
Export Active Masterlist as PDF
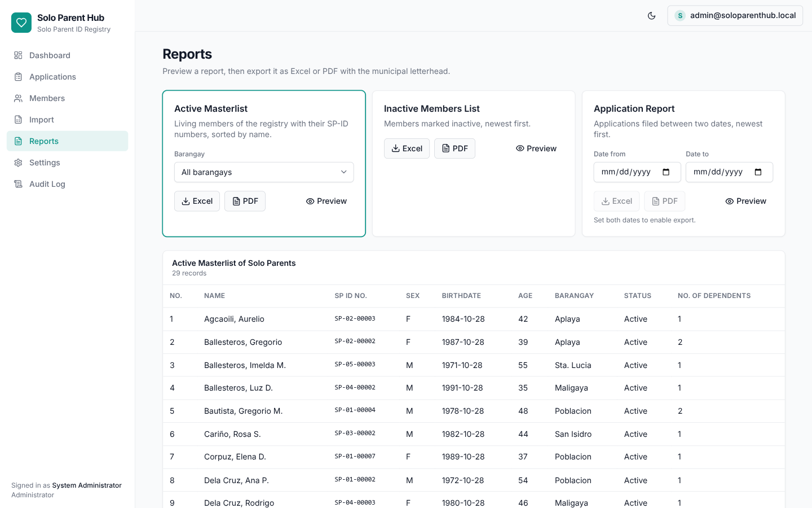click(x=245, y=201)
